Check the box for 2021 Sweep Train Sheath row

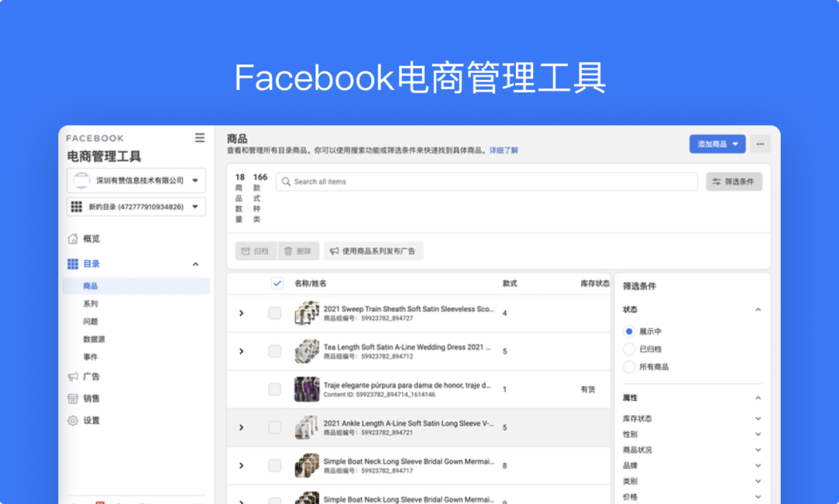click(x=274, y=313)
